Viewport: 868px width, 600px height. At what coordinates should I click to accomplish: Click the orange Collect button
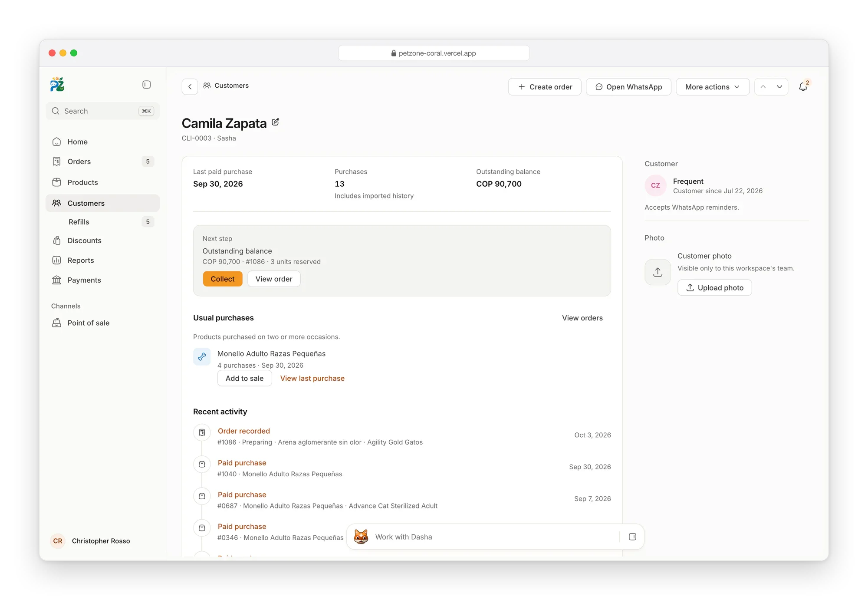pos(223,279)
